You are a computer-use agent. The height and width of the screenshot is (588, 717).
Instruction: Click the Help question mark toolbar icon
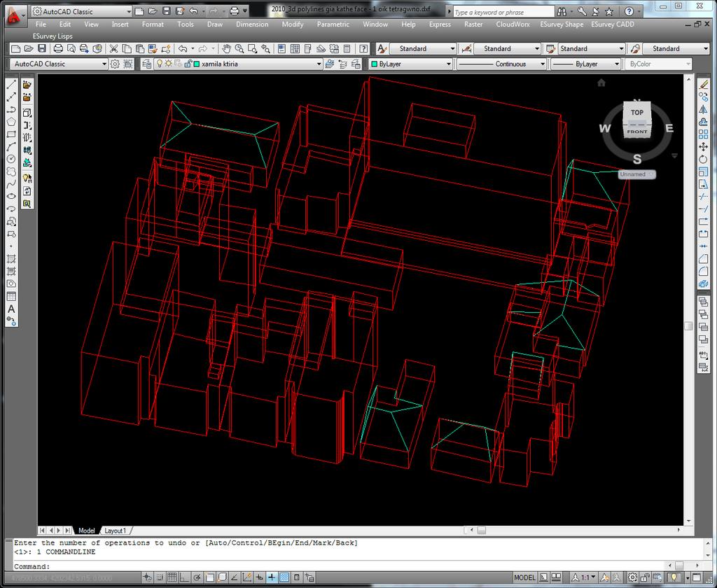pos(363,48)
